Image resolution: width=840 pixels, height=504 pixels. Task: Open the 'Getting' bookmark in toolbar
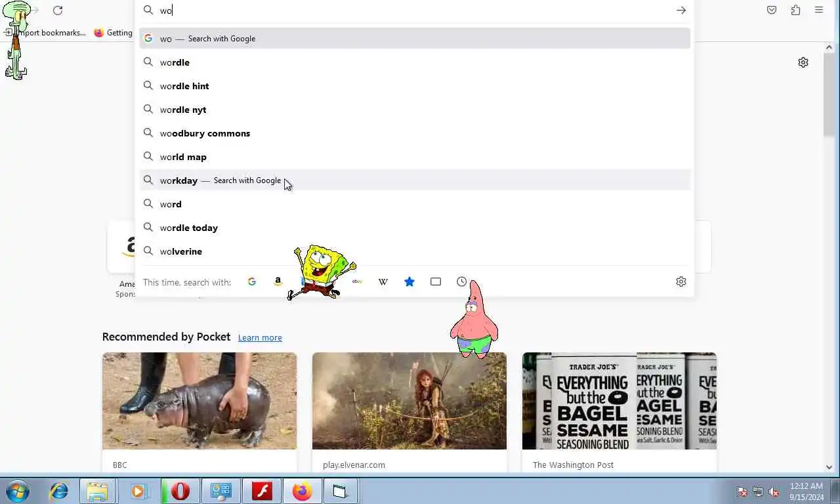coord(114,33)
